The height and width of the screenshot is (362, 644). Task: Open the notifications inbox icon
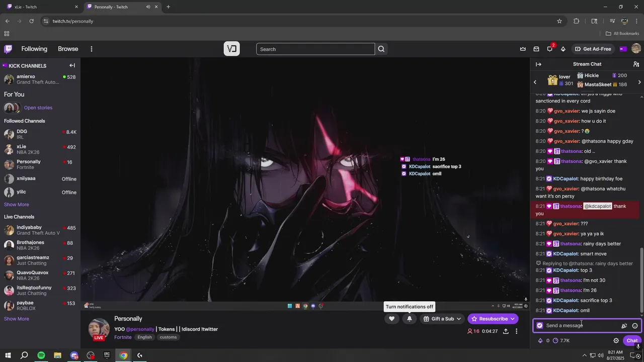coord(536,49)
